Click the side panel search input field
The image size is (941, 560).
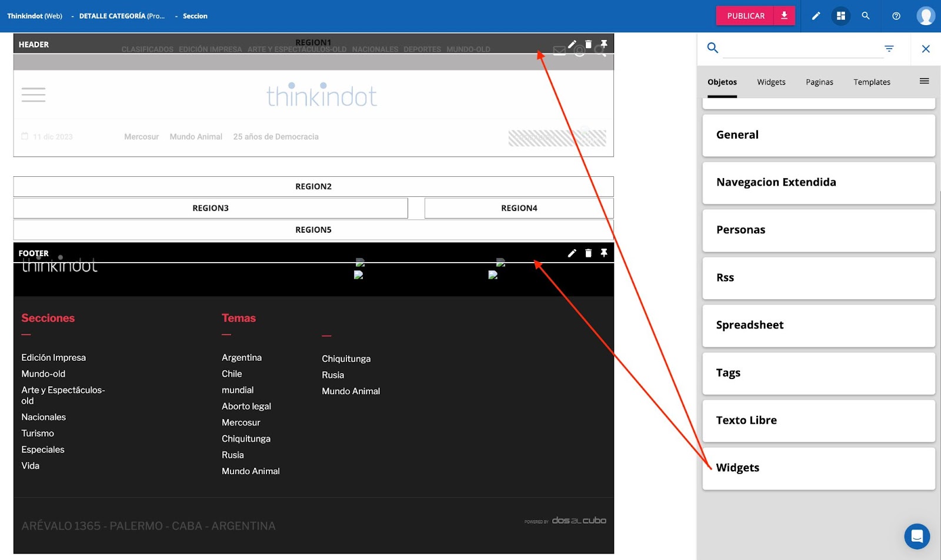pos(803,49)
